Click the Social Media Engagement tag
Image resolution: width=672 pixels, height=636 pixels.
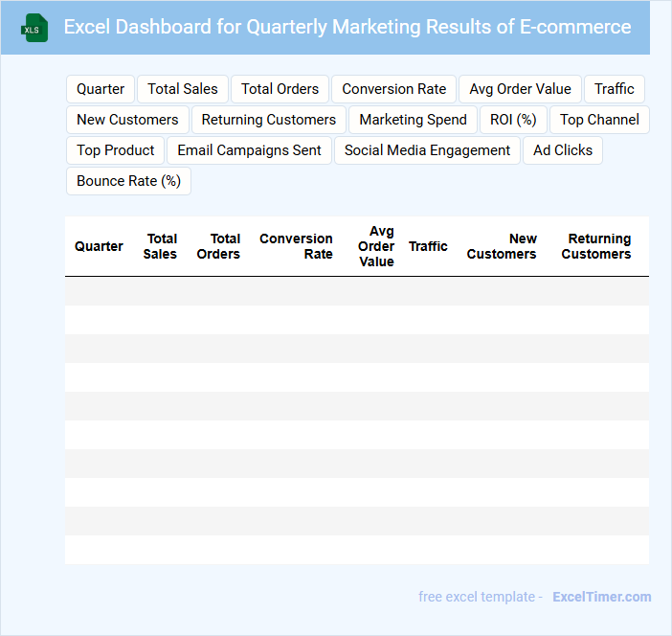427,150
